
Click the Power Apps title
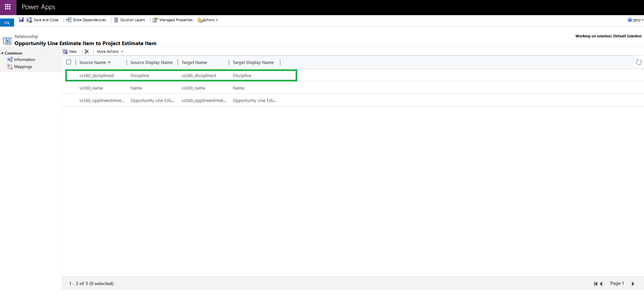(x=39, y=7)
